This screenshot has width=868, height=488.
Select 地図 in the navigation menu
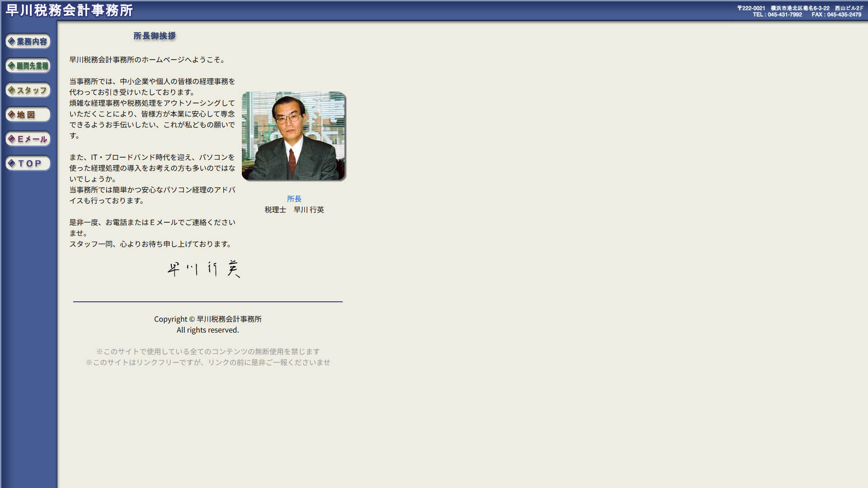[28, 115]
